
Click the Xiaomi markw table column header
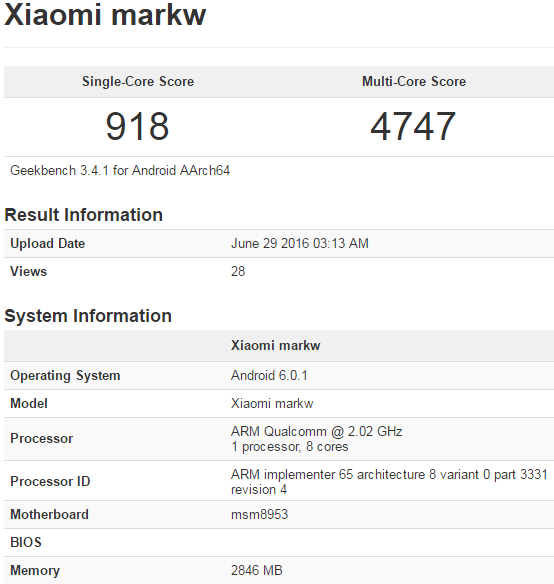click(x=275, y=345)
